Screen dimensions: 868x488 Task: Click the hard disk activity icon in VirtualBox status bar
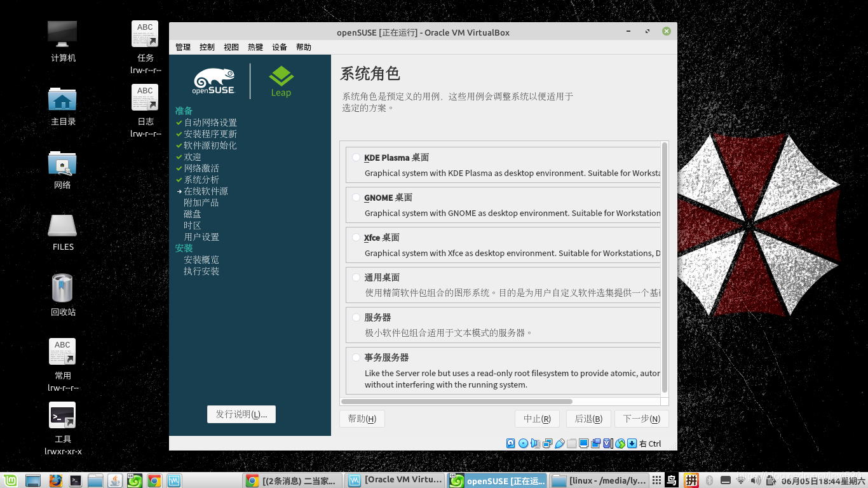coord(511,444)
